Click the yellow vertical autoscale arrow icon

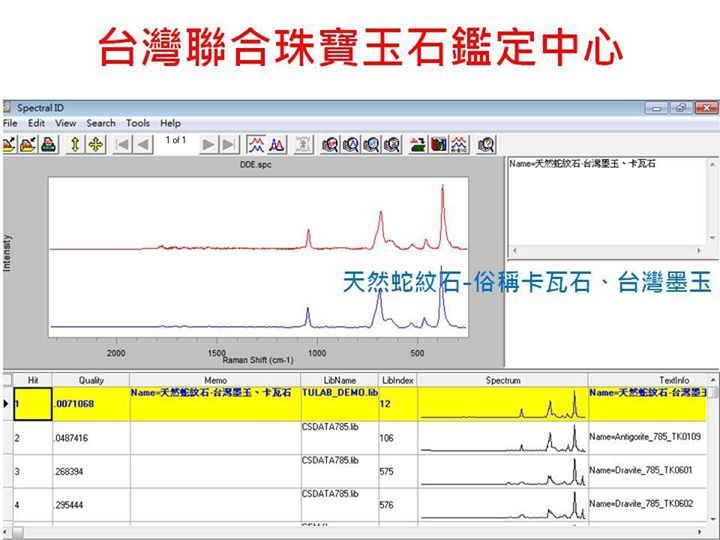tap(75, 145)
